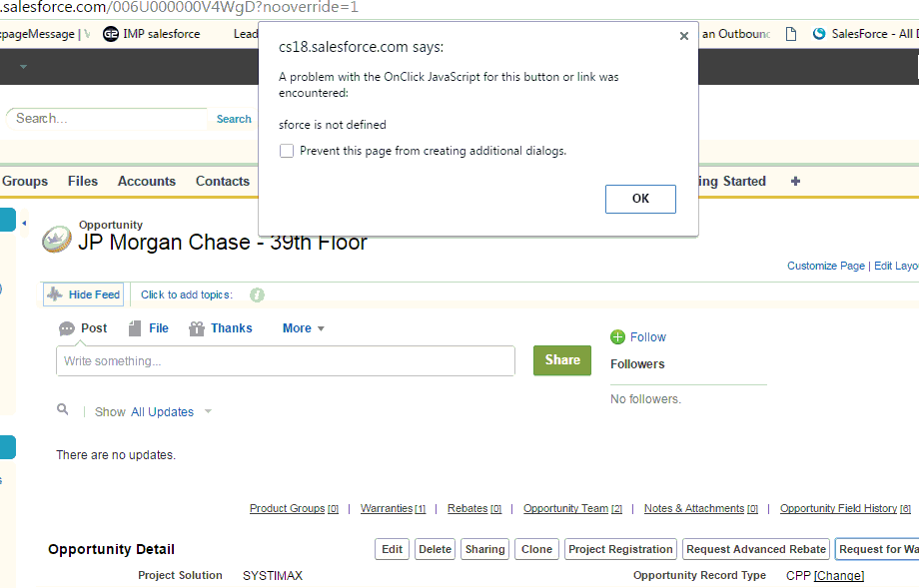Viewport: 919px width, 588px height.
Task: Click the Delete button
Action: (x=435, y=549)
